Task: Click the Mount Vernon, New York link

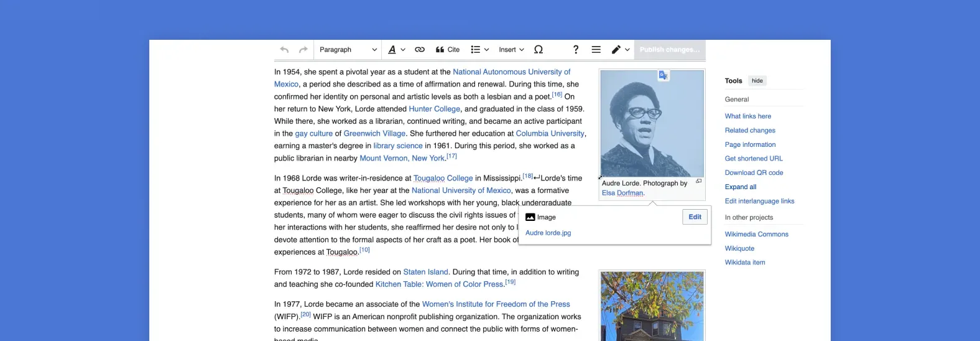Action: tap(402, 159)
